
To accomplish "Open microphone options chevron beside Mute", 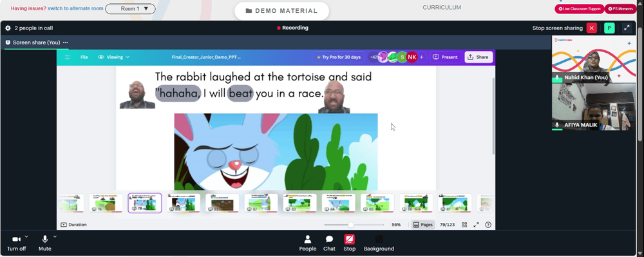I will [55, 236].
